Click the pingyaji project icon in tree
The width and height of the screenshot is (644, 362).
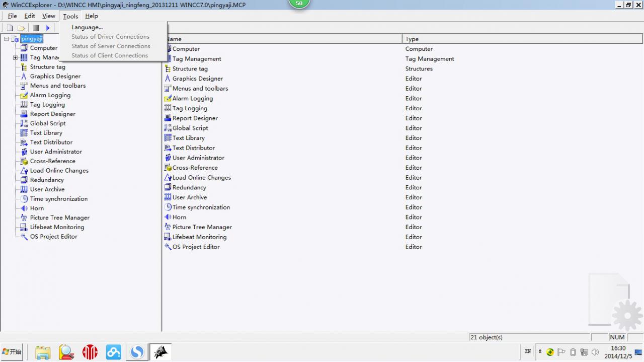(x=16, y=39)
